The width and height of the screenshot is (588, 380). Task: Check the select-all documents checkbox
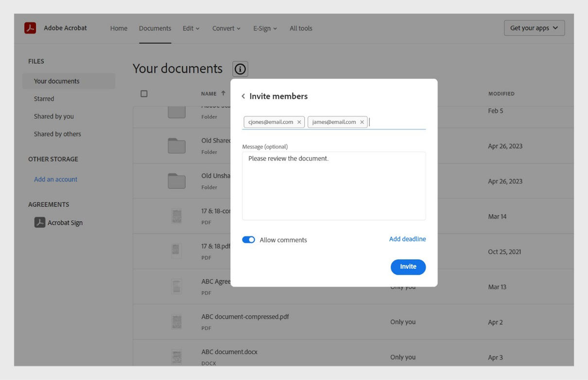(144, 93)
